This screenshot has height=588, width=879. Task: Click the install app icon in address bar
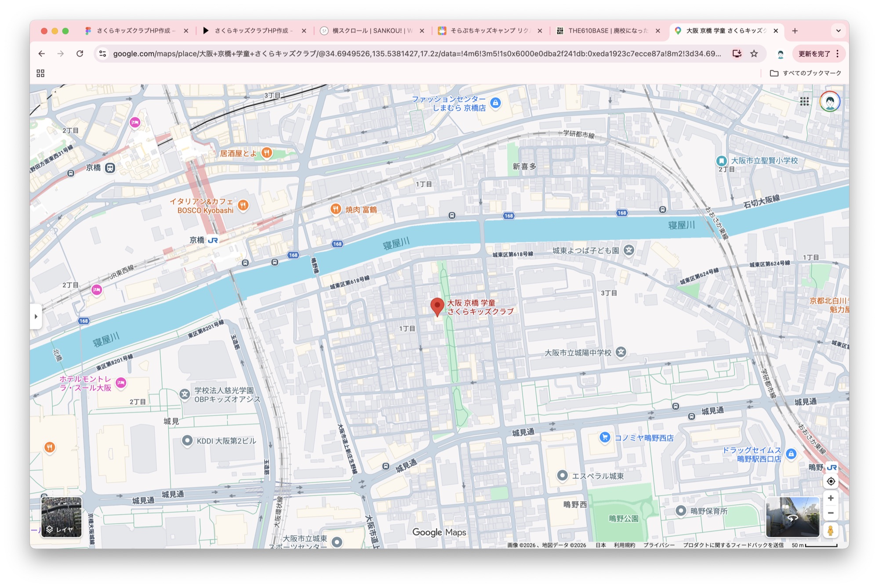737,54
